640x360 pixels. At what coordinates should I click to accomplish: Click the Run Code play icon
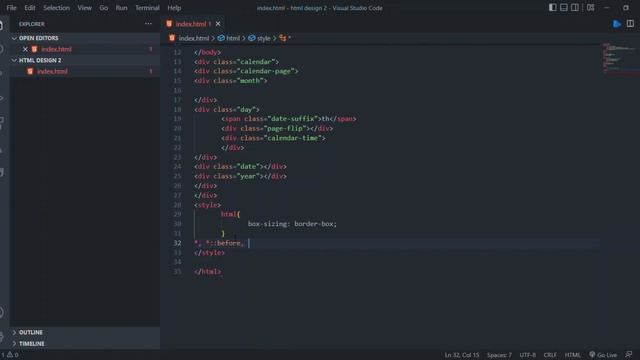click(x=617, y=24)
